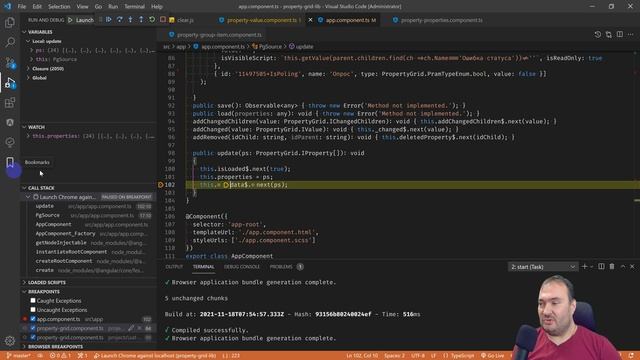Click the master branch in status bar
The image size is (640, 360).
pos(18,356)
